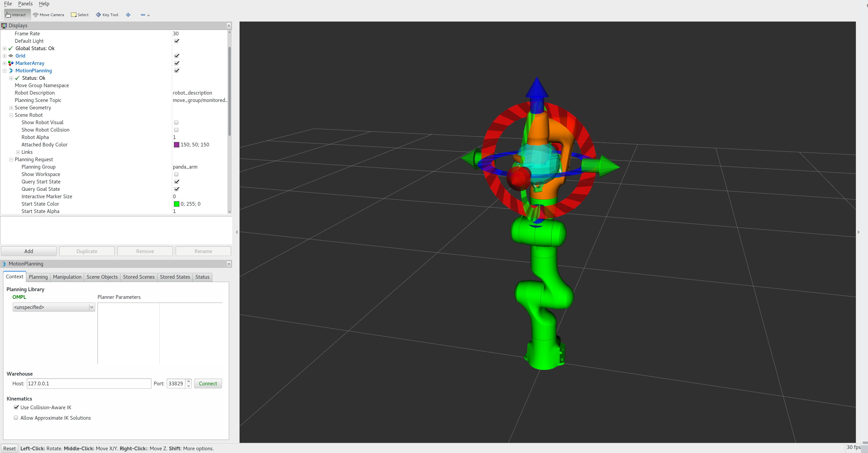Collapse the Planning Request section
The width and height of the screenshot is (868, 453).
point(11,160)
